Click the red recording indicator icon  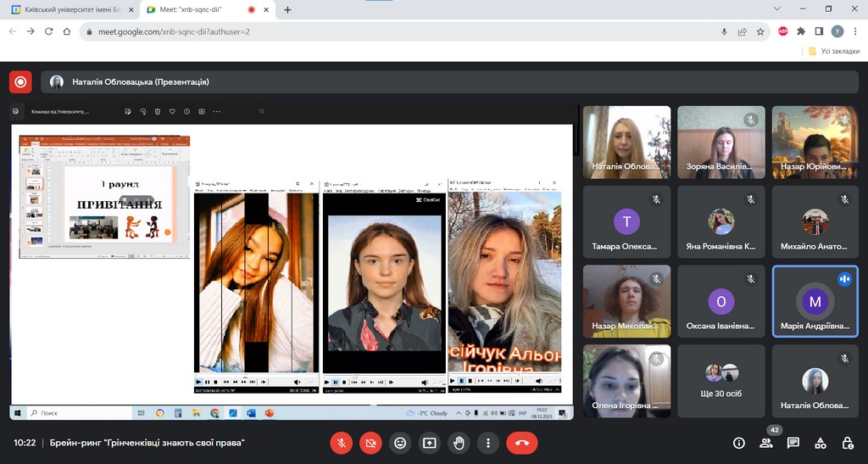[20, 82]
